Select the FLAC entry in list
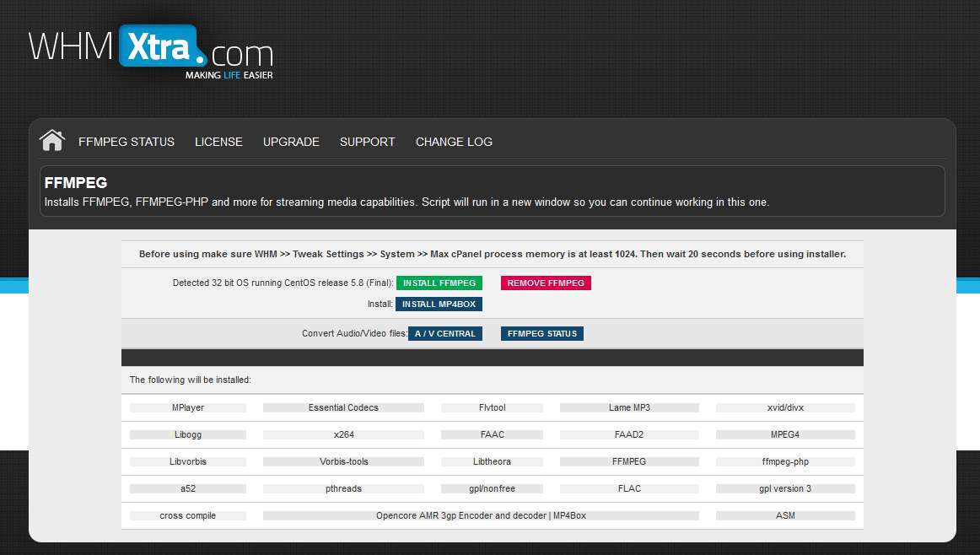Image resolution: width=980 pixels, height=555 pixels. 629,488
